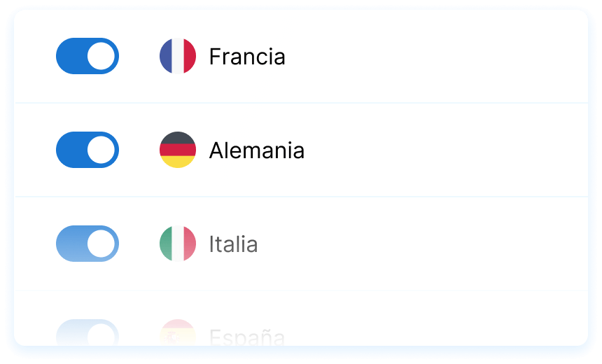The width and height of the screenshot is (602, 364).
Task: Turn off the Alemania toggle
Action: 87,150
